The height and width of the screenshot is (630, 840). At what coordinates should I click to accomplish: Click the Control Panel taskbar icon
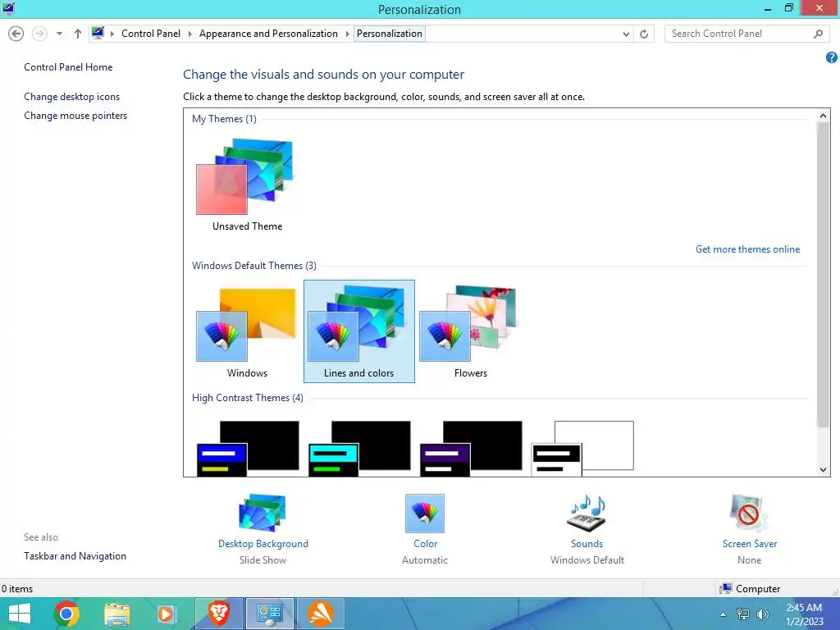(269, 614)
